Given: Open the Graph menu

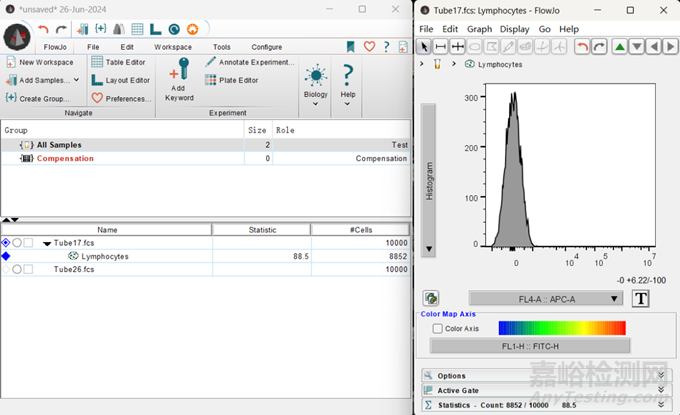Looking at the screenshot, I should click(x=479, y=29).
